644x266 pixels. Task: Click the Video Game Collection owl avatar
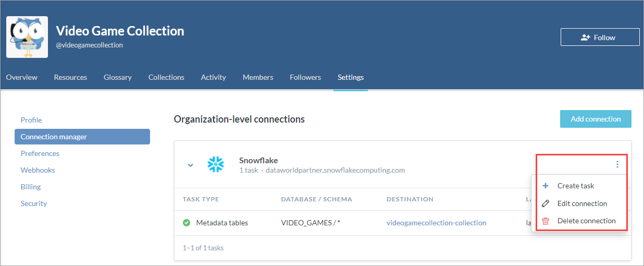coord(27,37)
